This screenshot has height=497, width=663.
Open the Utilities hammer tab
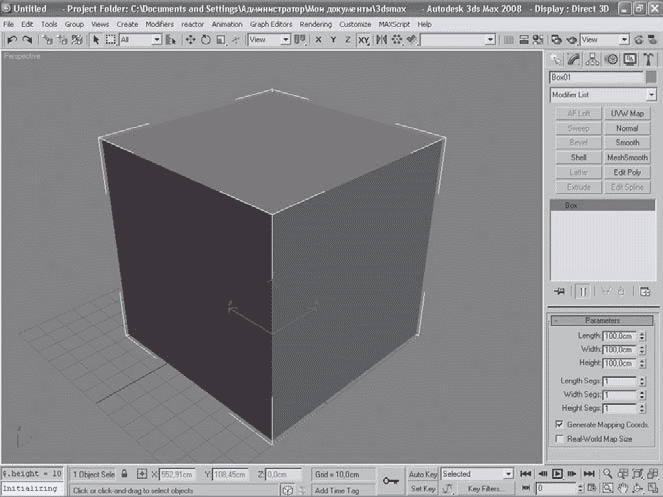(x=648, y=59)
